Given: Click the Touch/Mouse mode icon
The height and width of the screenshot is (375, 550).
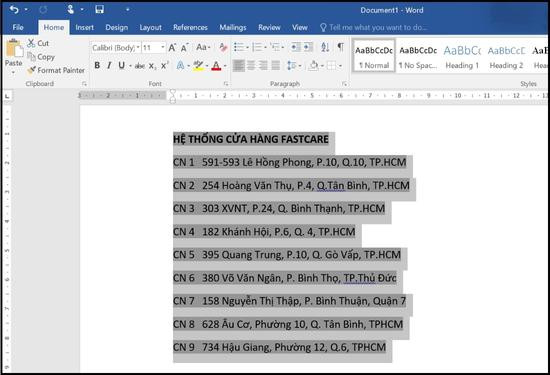Looking at the screenshot, I should [71, 9].
